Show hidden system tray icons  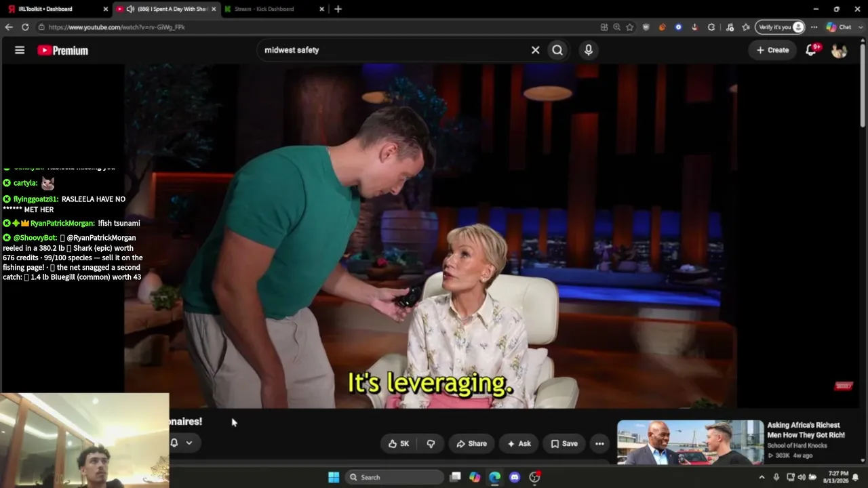762,477
